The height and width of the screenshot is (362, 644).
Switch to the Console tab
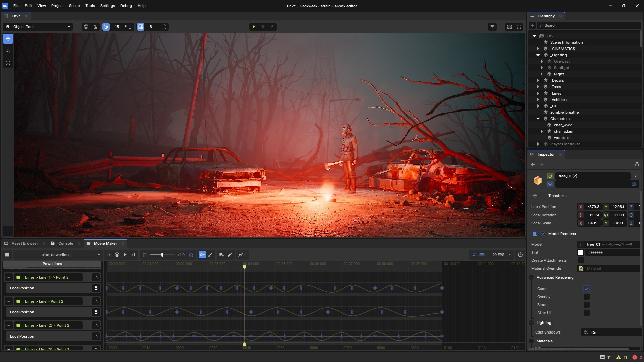click(65, 243)
